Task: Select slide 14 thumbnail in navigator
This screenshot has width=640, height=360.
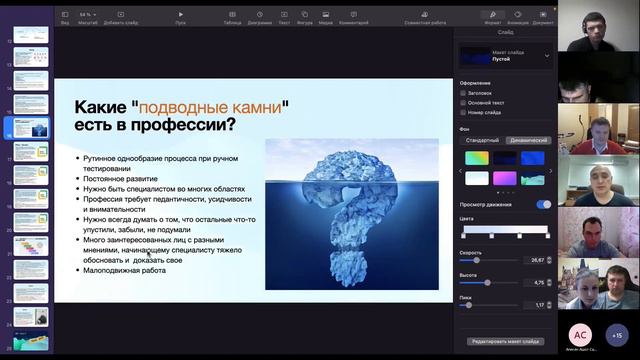Action: click(x=31, y=80)
